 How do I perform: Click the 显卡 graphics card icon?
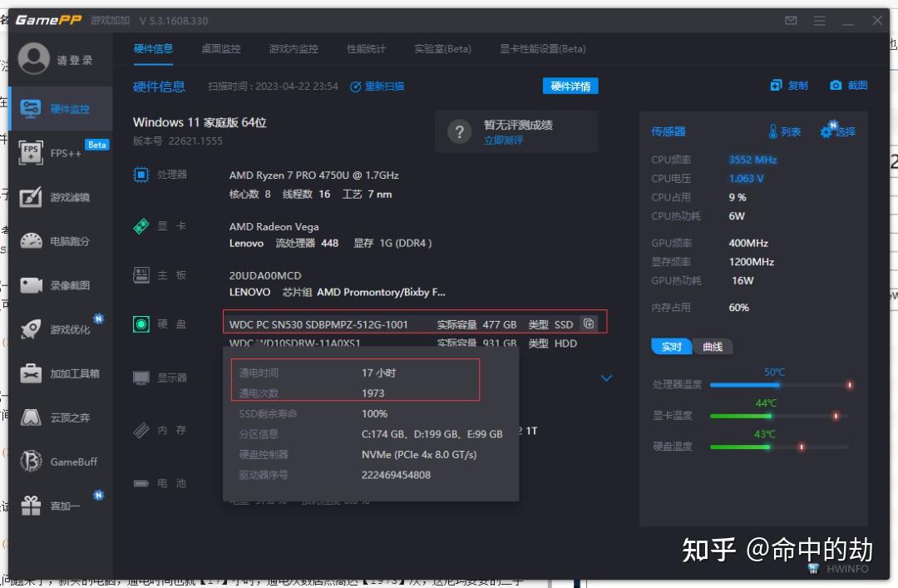point(141,225)
